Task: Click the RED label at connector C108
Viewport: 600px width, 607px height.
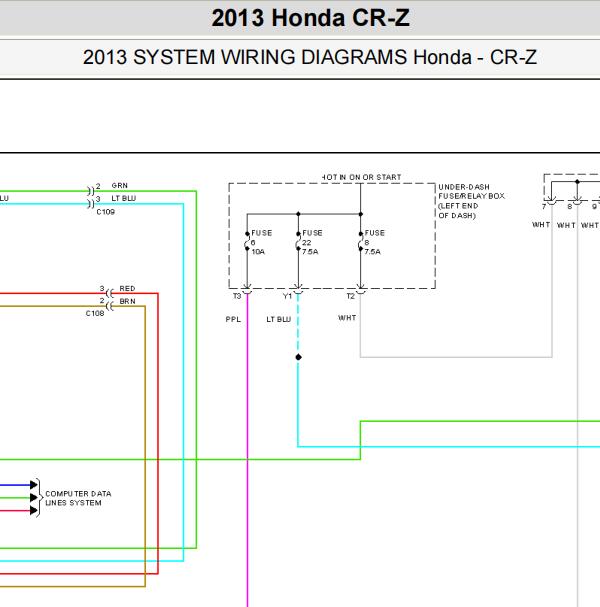Action: click(127, 288)
